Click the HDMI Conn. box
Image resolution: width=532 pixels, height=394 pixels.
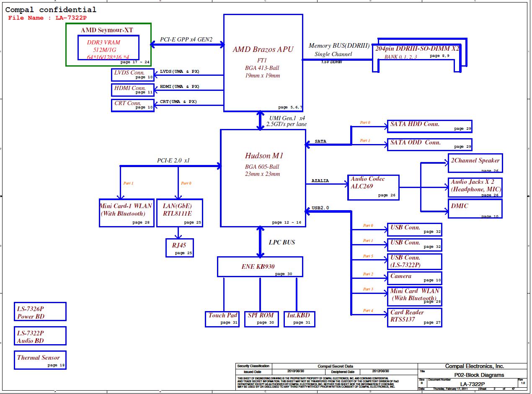click(x=133, y=90)
